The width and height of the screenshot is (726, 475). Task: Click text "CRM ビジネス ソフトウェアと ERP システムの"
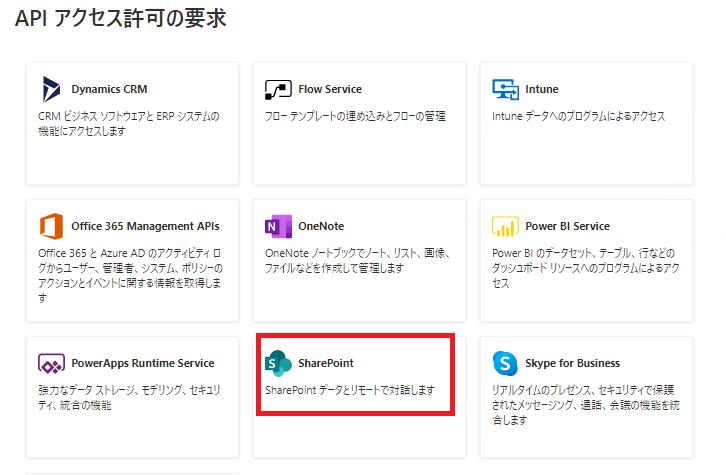pos(129,116)
